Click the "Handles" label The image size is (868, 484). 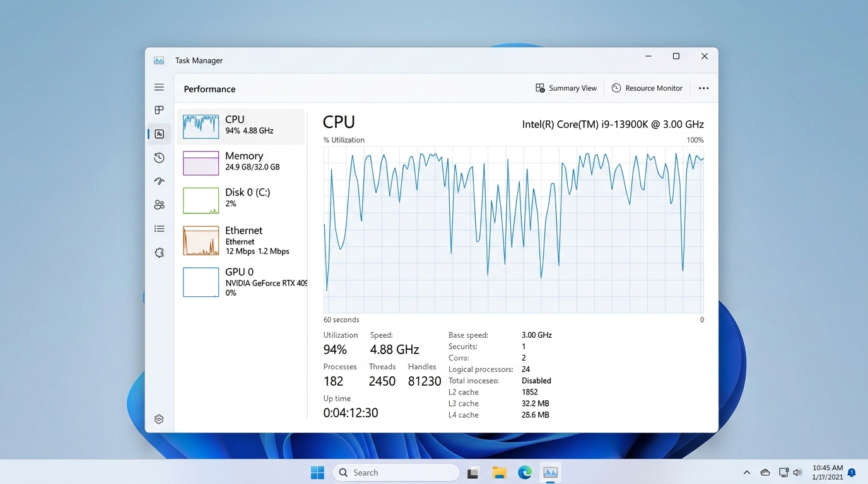click(422, 367)
